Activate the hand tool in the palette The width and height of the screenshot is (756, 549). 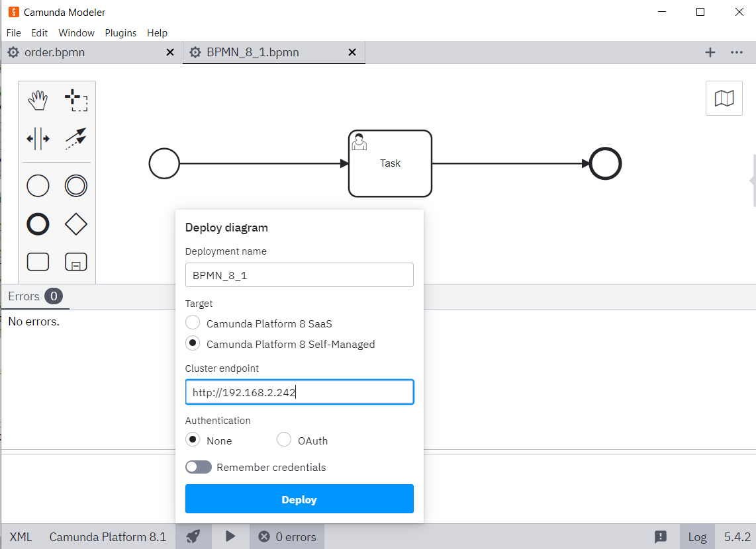(x=38, y=101)
